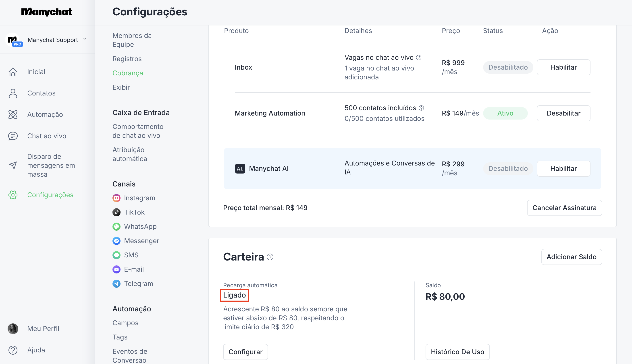
Task: Click the TikTok channel icon
Action: pos(116,212)
